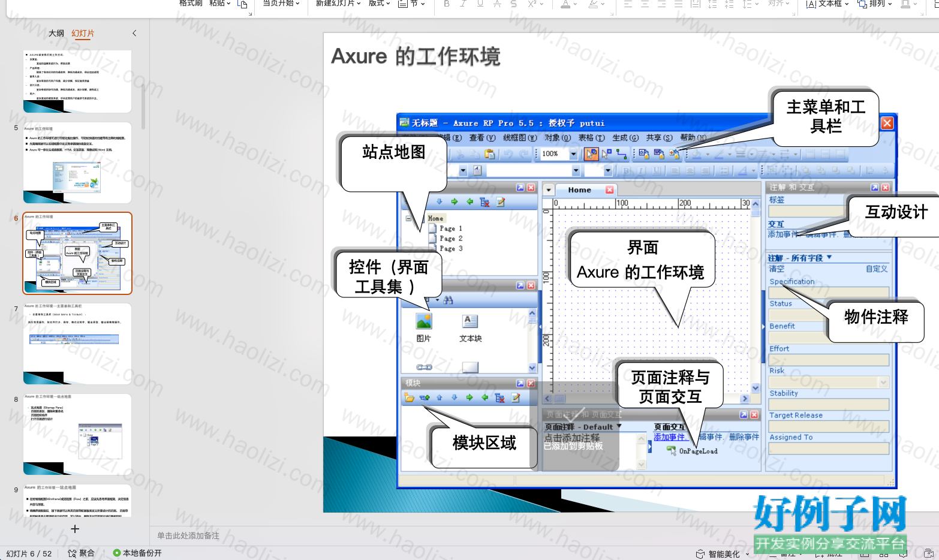The image size is (939, 560).
Task: Select the 页面注释与页面交互 callout
Action: click(x=670, y=387)
